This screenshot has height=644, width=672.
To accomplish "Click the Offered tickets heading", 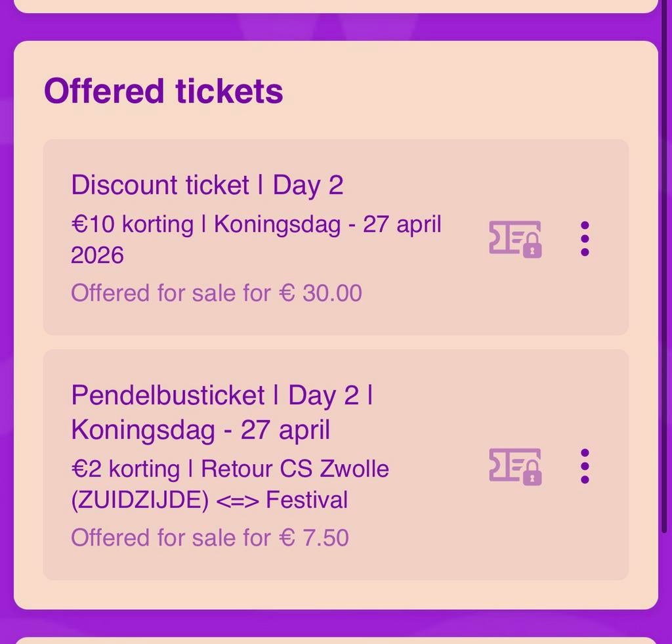I will (x=163, y=91).
